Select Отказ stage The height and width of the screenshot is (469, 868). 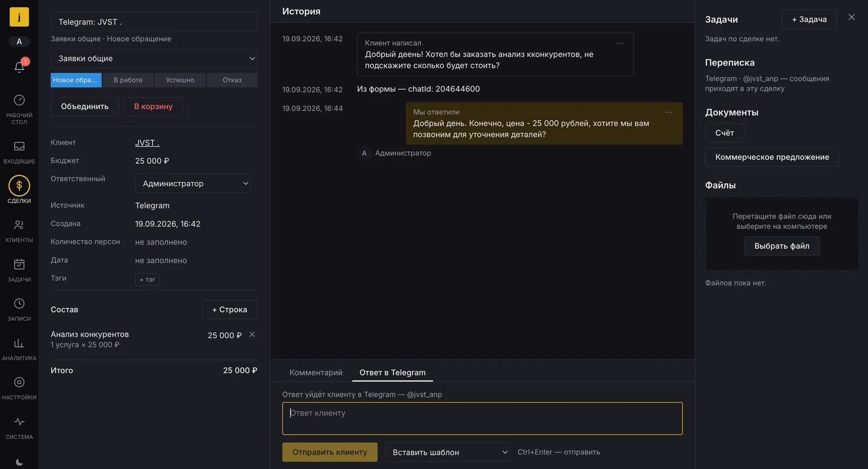point(232,80)
